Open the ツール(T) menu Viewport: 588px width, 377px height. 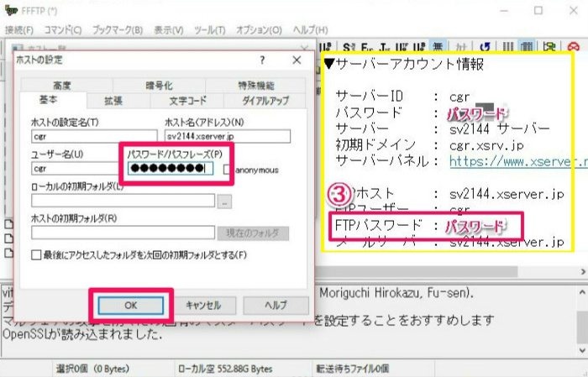210,29
